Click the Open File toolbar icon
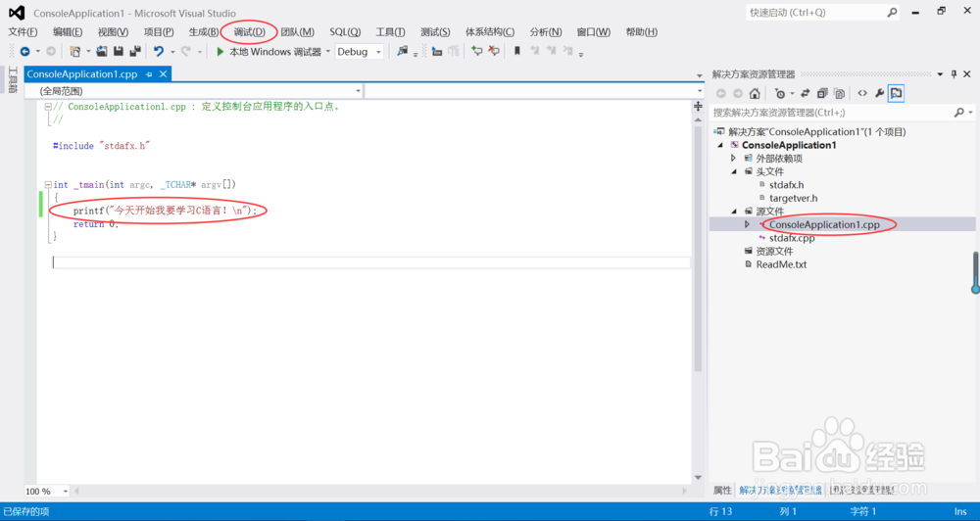 pyautogui.click(x=102, y=52)
